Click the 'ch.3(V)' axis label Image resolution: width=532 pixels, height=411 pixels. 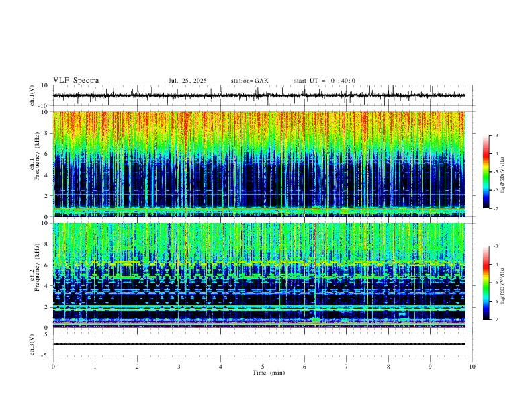(x=32, y=345)
